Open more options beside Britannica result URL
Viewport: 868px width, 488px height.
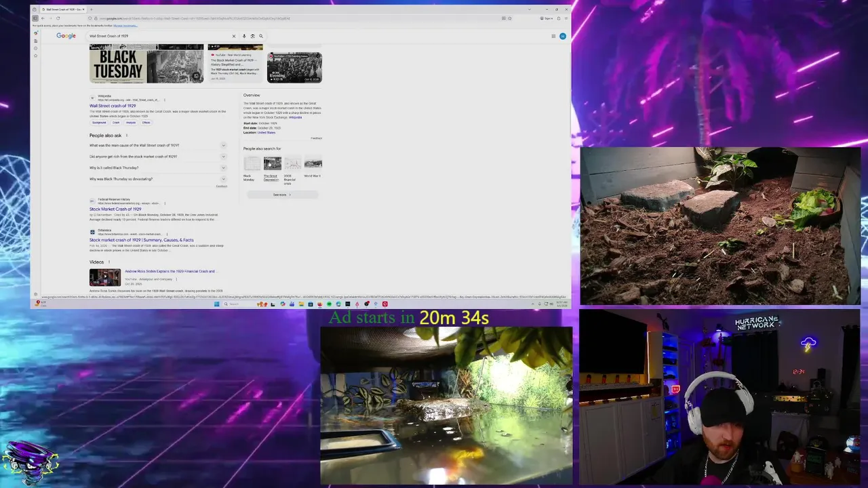pos(167,235)
